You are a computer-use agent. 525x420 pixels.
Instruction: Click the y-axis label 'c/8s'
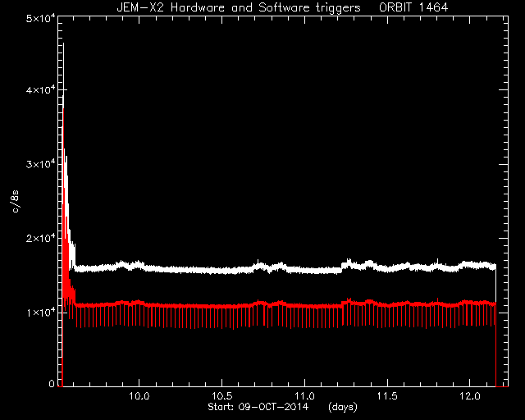coord(16,202)
